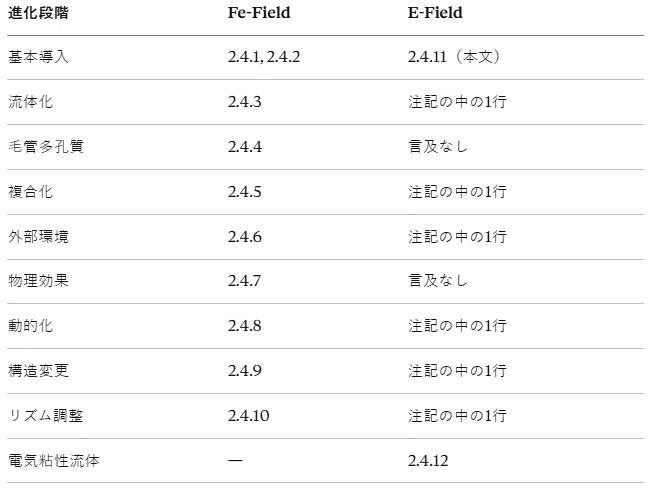This screenshot has height=488, width=648.
Task: Select the 電気粘性流体 row label
Action: click(54, 461)
